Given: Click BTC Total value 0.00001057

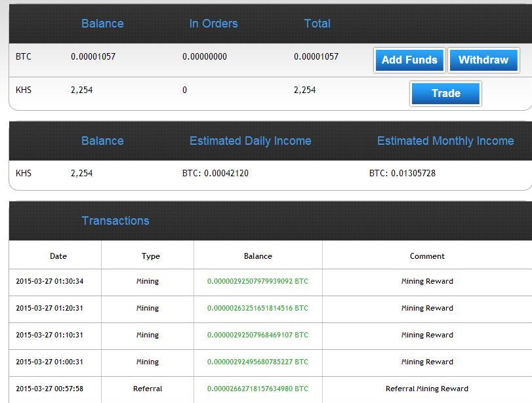Looking at the screenshot, I should [x=316, y=56].
